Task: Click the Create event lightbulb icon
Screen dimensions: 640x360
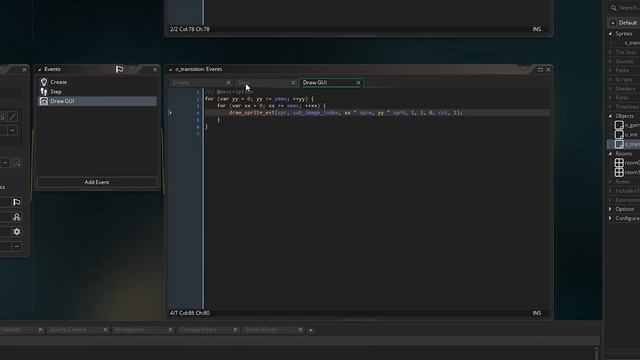Action: [x=44, y=82]
